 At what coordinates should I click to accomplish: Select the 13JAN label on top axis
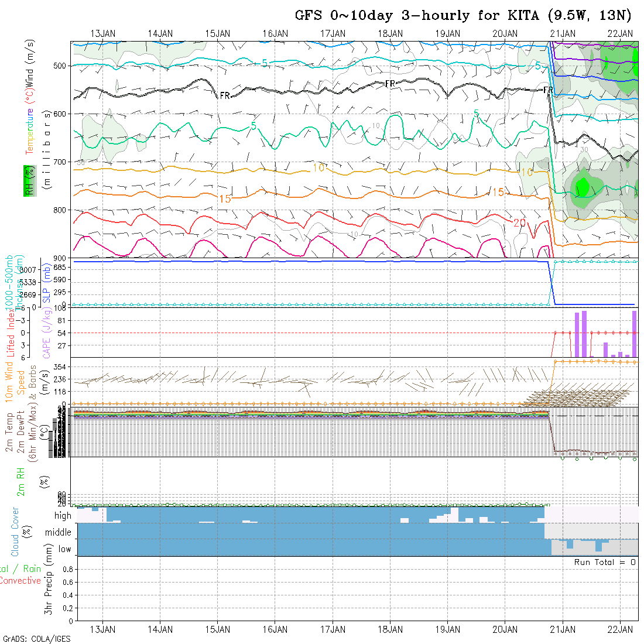coord(103,33)
